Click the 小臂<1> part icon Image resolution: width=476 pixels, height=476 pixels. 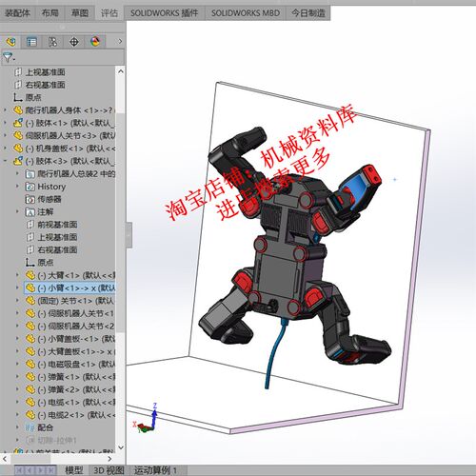click(x=30, y=288)
